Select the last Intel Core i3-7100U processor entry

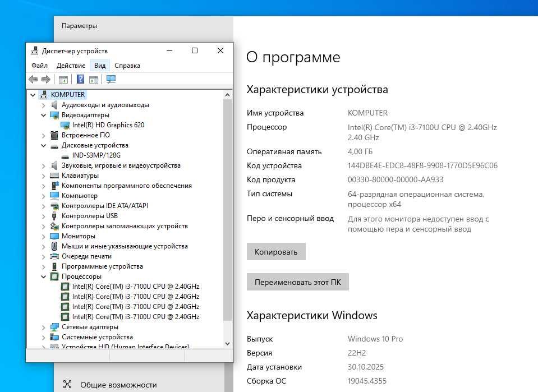[x=136, y=316]
